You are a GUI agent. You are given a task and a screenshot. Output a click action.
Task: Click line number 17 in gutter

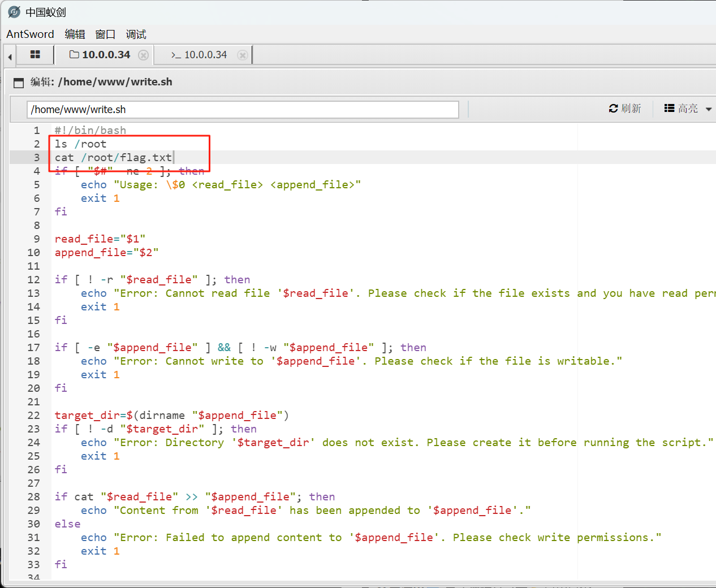pos(34,347)
